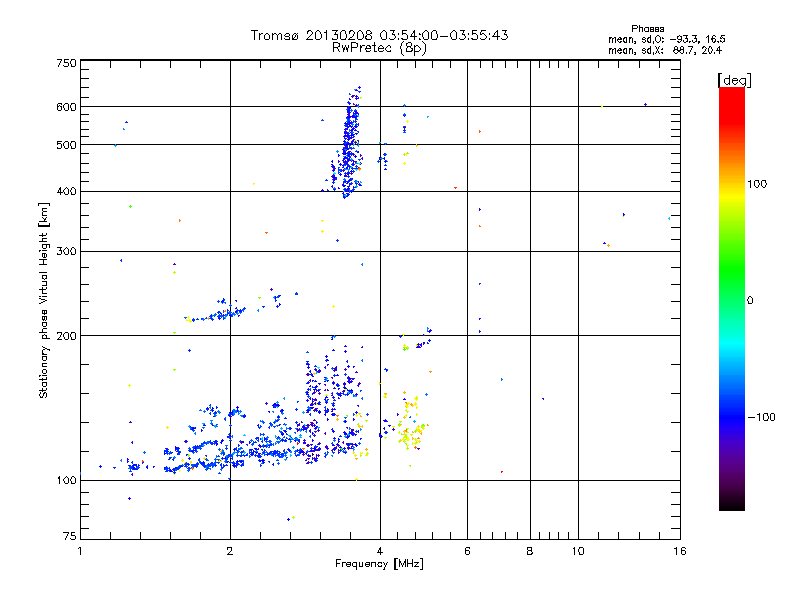Click the 'Frequency [MHz]' axis label
The height and width of the screenshot is (600, 800).
(379, 564)
